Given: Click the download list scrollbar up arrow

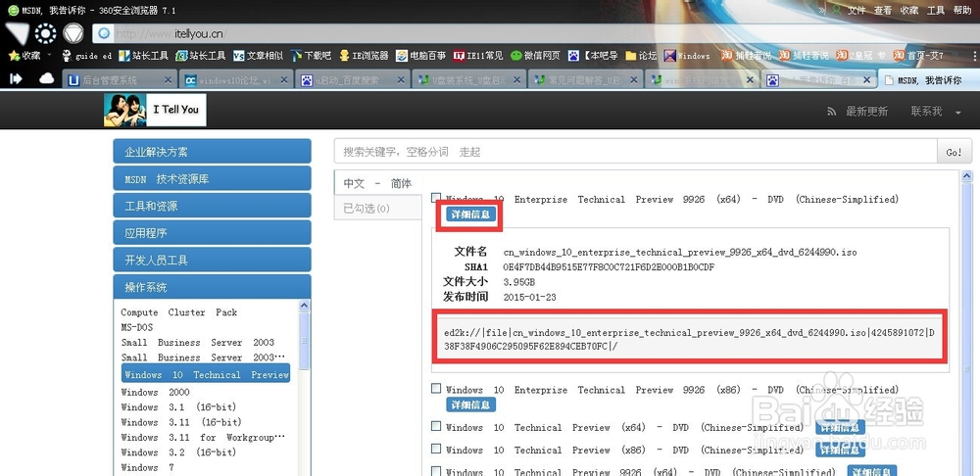Looking at the screenshot, I should 967,176.
